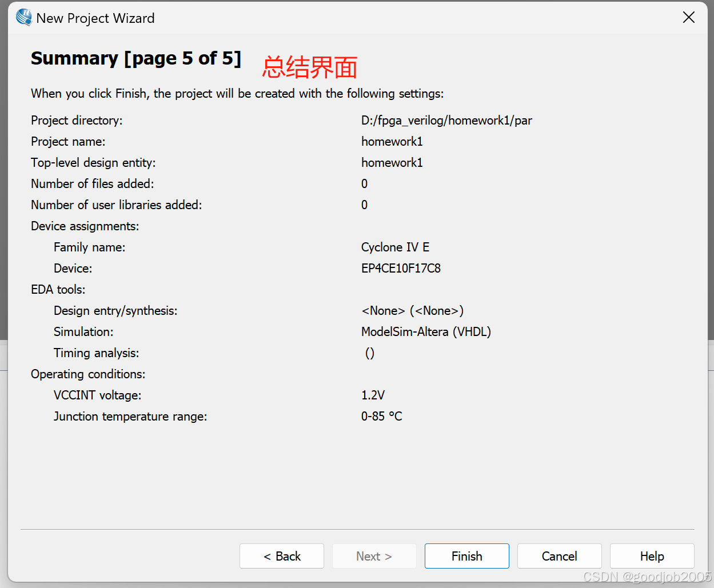Click the 'Timing analysis:' label
Screen dimensions: 714x588
coord(97,353)
